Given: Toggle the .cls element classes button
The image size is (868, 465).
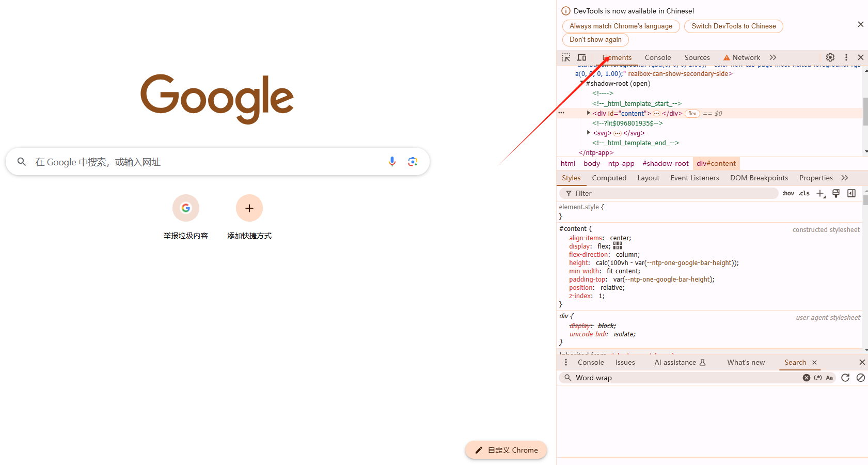Looking at the screenshot, I should click(804, 193).
